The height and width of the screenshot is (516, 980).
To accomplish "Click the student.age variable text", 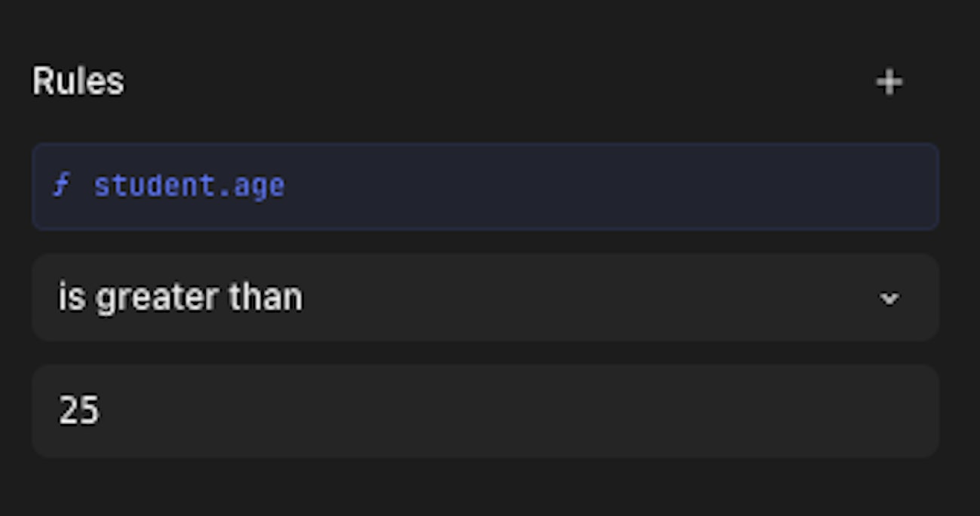I will (189, 186).
